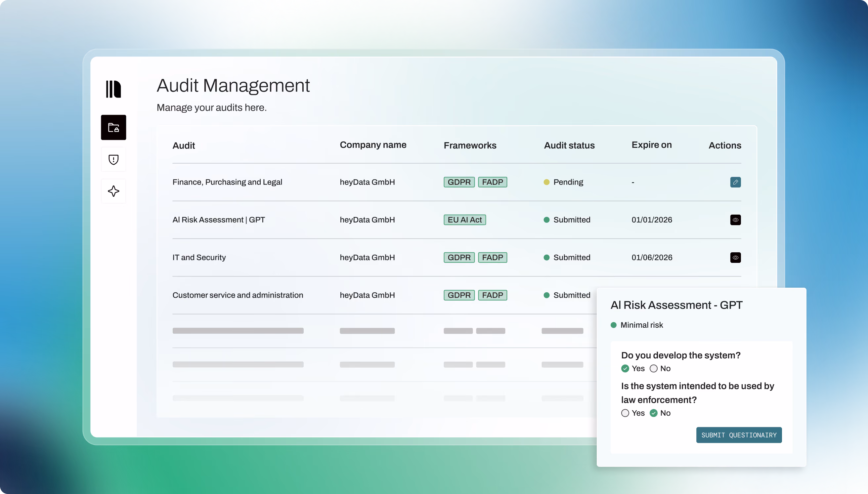The width and height of the screenshot is (868, 494).
Task: Click expiry date 01/06/2026
Action: pos(652,258)
